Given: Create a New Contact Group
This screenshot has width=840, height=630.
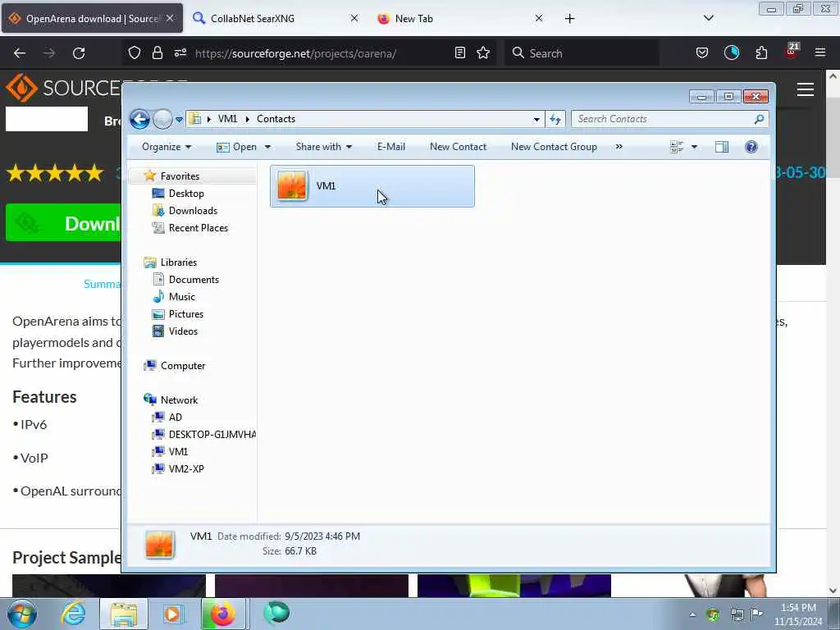Looking at the screenshot, I should pyautogui.click(x=554, y=147).
